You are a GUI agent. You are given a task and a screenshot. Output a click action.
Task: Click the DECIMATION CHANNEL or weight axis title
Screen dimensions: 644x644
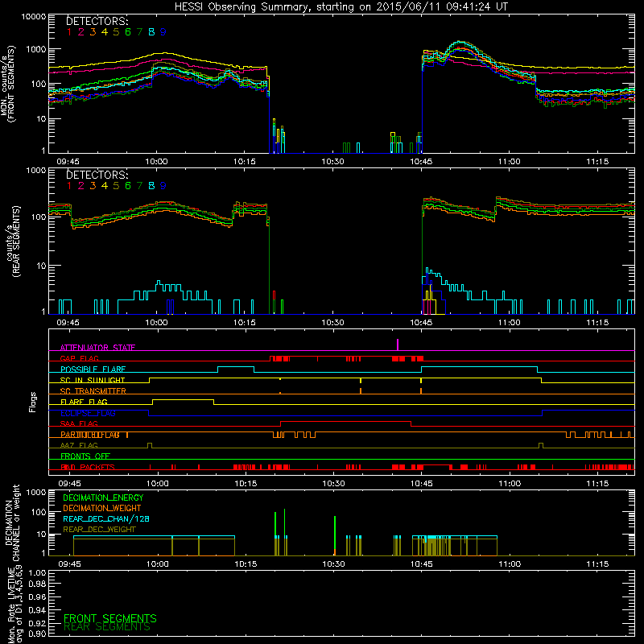[12, 522]
